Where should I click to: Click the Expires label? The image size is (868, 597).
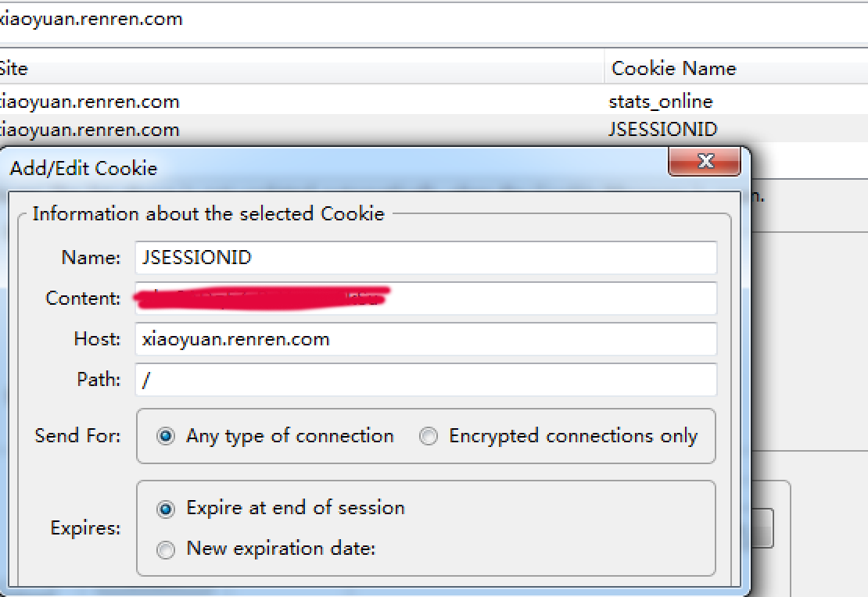85,527
